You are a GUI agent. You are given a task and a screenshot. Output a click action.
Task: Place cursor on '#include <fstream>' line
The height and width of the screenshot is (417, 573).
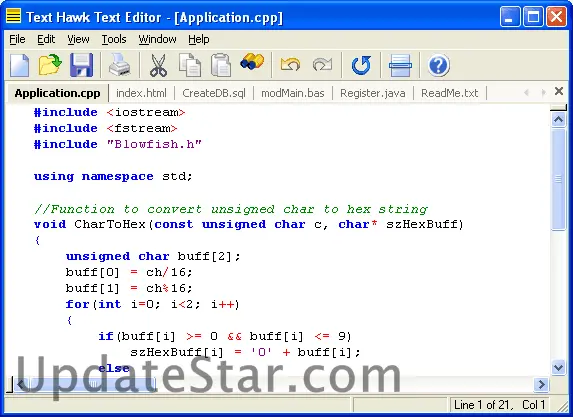(106, 129)
